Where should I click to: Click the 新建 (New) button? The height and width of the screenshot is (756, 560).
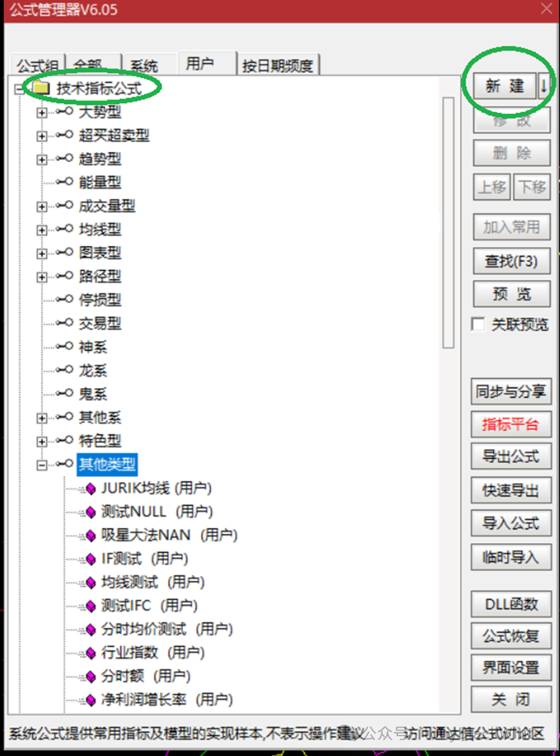coord(504,87)
